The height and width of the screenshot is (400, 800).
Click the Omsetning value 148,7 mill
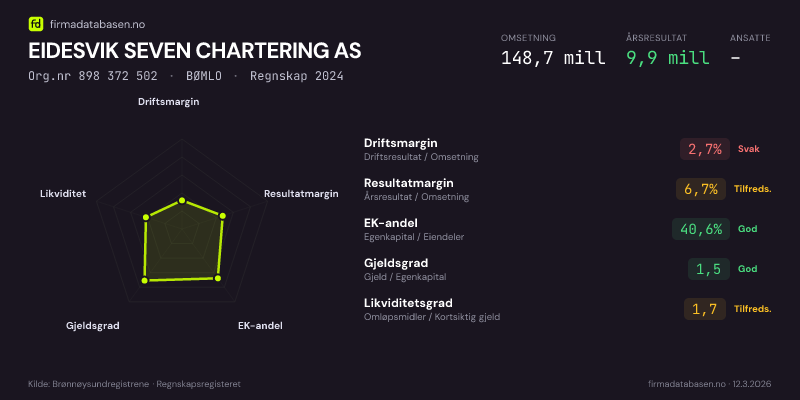(x=552, y=58)
